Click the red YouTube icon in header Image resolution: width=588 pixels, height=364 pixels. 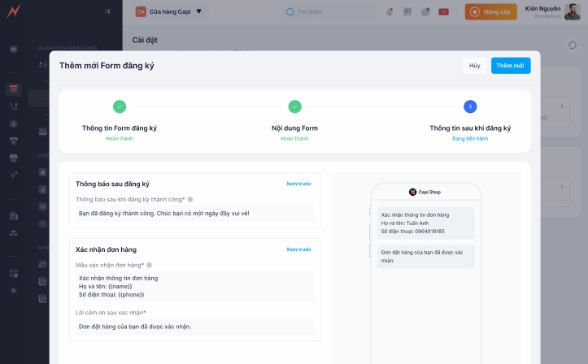[443, 12]
